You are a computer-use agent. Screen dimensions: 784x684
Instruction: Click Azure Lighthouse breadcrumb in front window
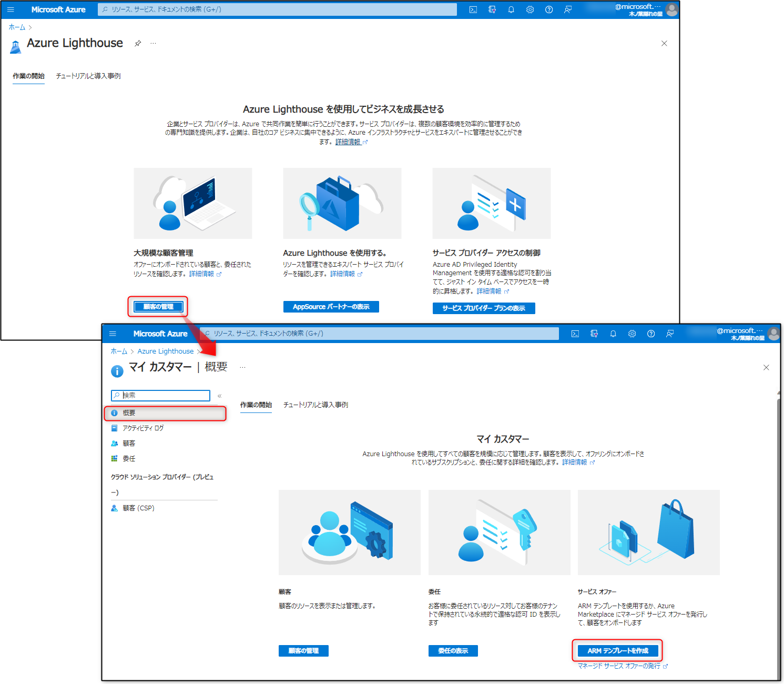(166, 351)
